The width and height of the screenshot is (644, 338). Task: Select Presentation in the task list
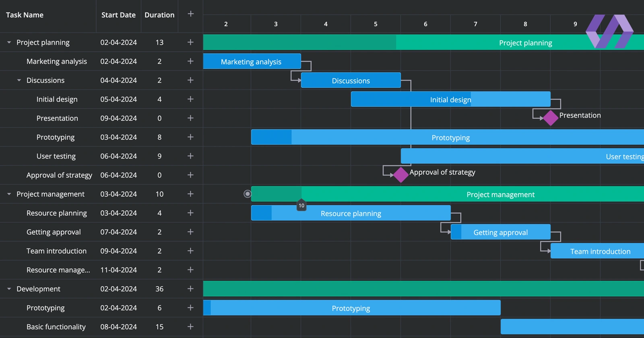point(57,118)
